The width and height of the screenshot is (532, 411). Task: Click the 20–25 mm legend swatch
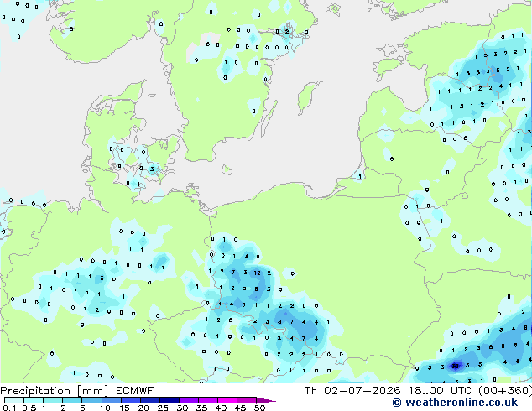pyautogui.click(x=150, y=400)
